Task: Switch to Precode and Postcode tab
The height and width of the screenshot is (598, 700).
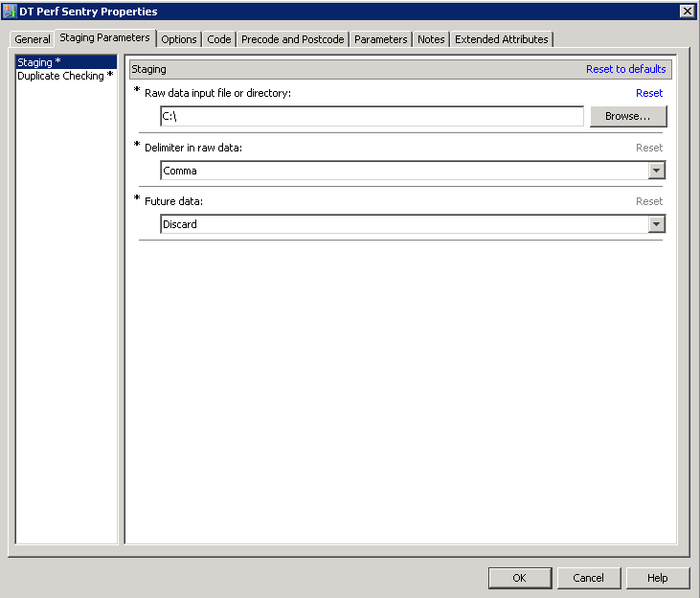Action: click(293, 39)
